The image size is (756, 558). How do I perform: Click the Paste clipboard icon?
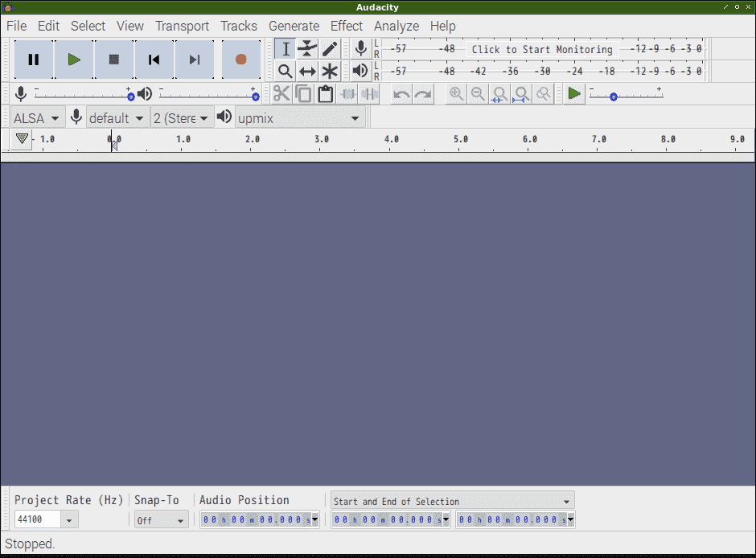(326, 94)
